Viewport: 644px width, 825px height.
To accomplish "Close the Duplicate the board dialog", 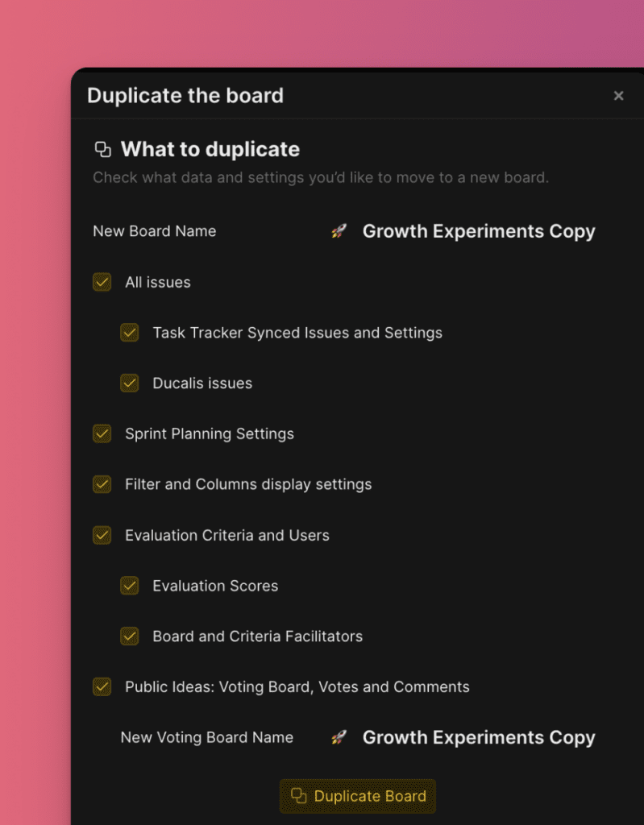I will (x=618, y=96).
